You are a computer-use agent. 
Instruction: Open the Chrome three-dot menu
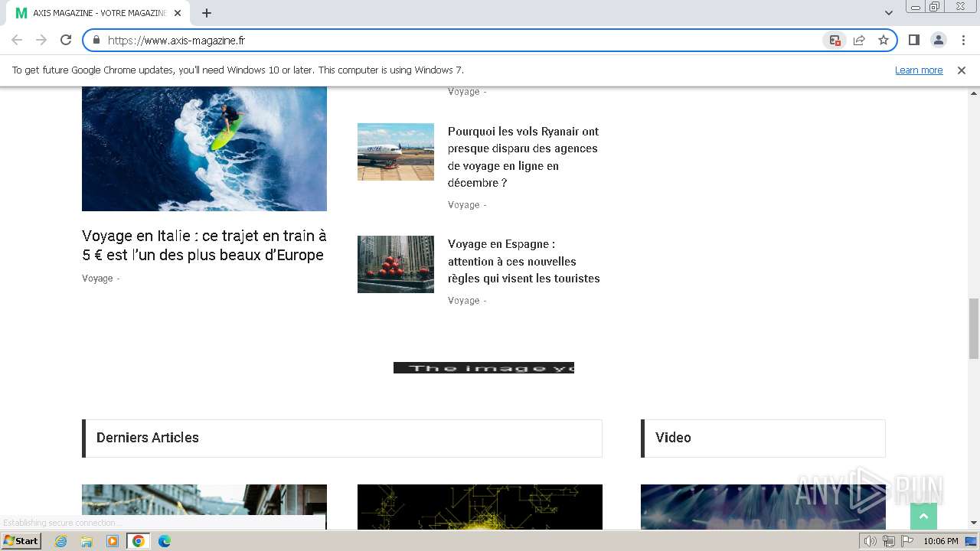963,40
